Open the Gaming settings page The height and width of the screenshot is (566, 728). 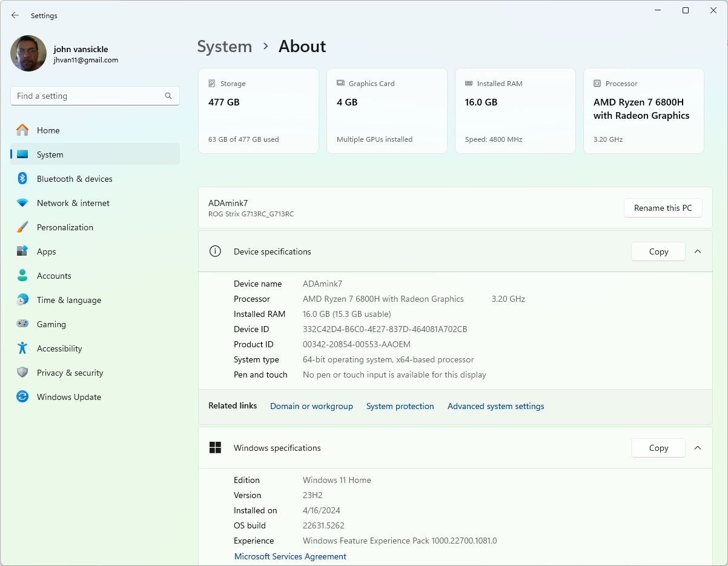(x=95, y=324)
